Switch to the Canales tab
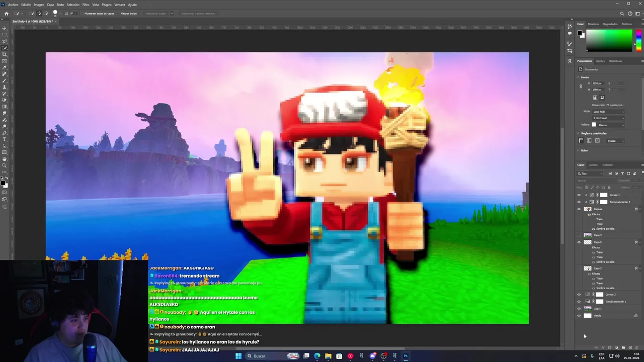This screenshot has height=362, width=644. (593, 165)
